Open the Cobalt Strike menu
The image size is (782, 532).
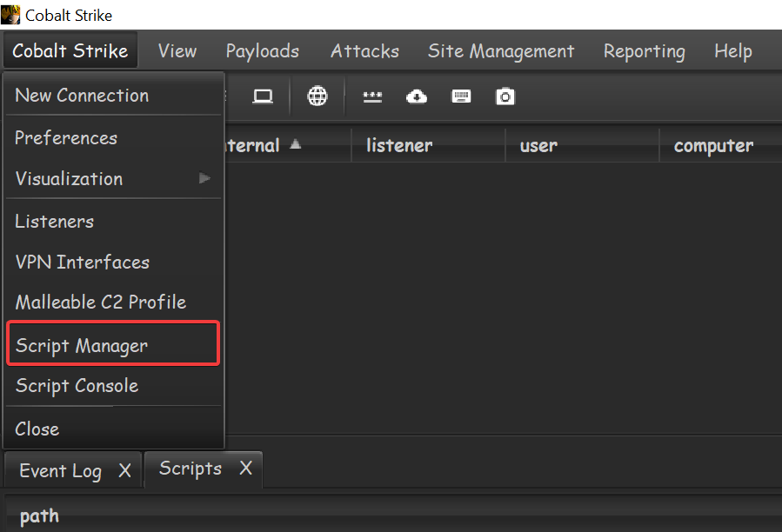tap(70, 50)
